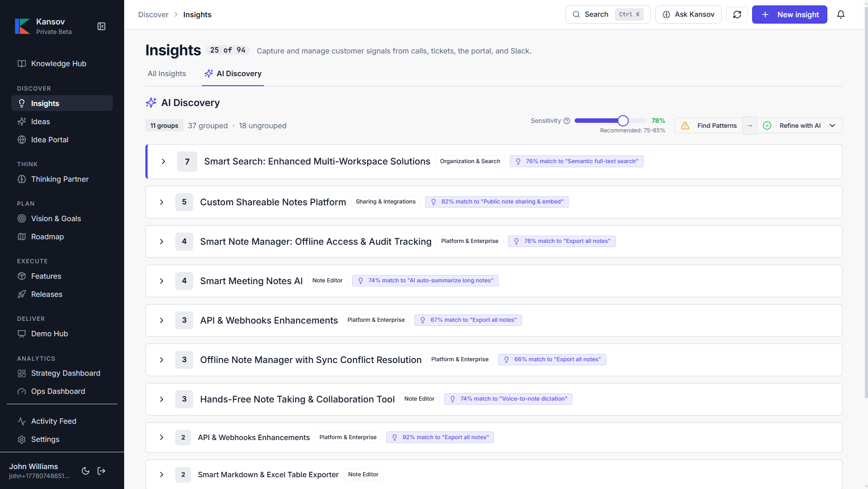The image size is (868, 489).
Task: Open Knowledge Hub book icon
Action: (21, 63)
